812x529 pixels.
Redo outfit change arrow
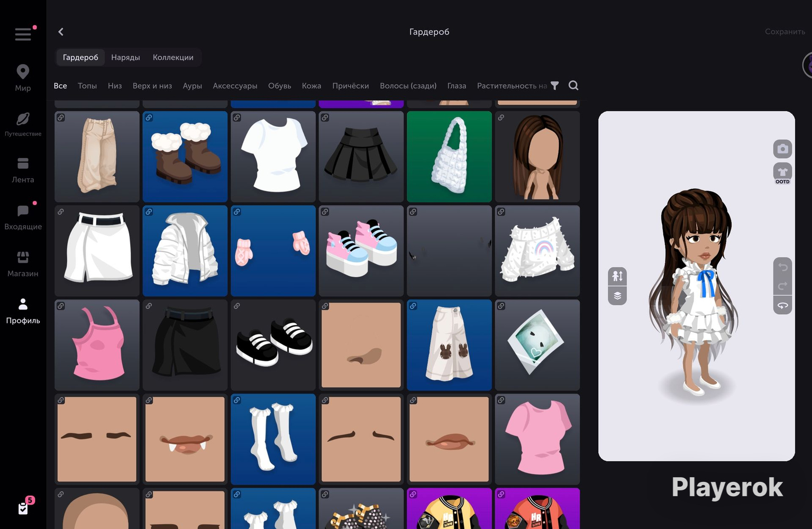tap(782, 286)
